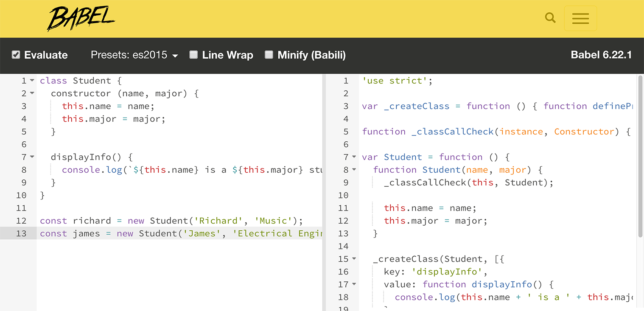Enable Minify (Babili)
This screenshot has width=644, height=311.
[x=269, y=54]
